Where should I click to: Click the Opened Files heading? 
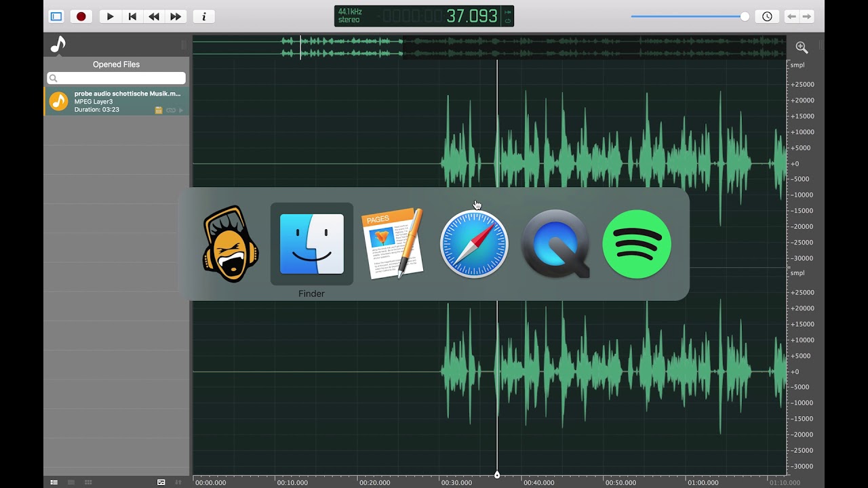(x=116, y=64)
